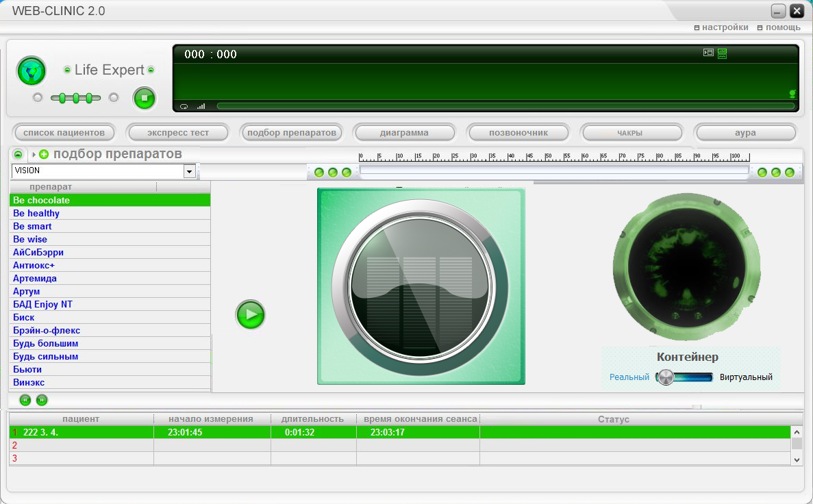Click the first green dot after the scale bar
This screenshot has height=504, width=813.
pyautogui.click(x=762, y=172)
